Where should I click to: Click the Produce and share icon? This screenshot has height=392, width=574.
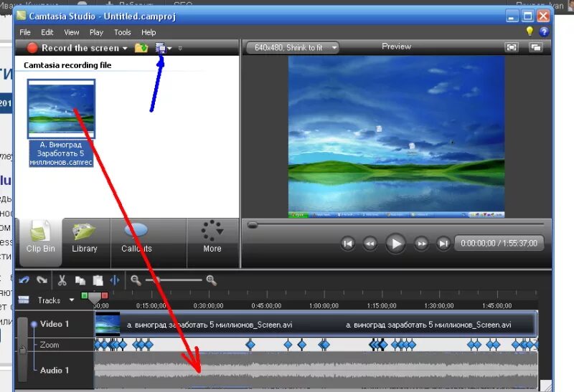[160, 48]
